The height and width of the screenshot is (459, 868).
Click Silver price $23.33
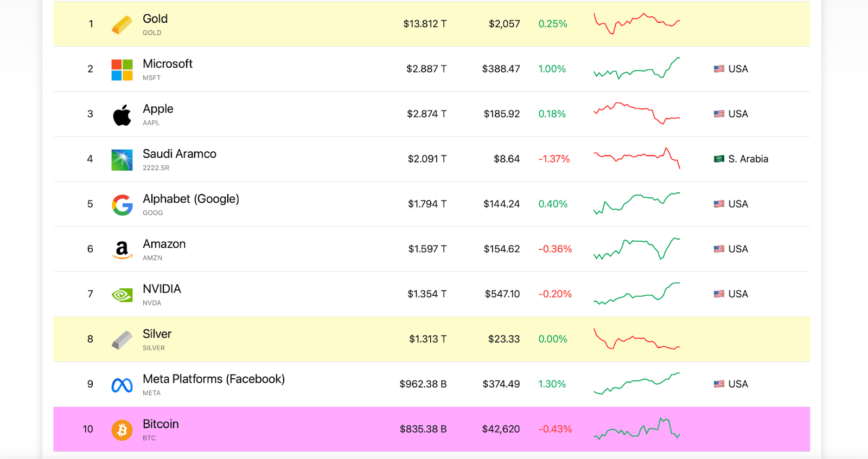504,339
